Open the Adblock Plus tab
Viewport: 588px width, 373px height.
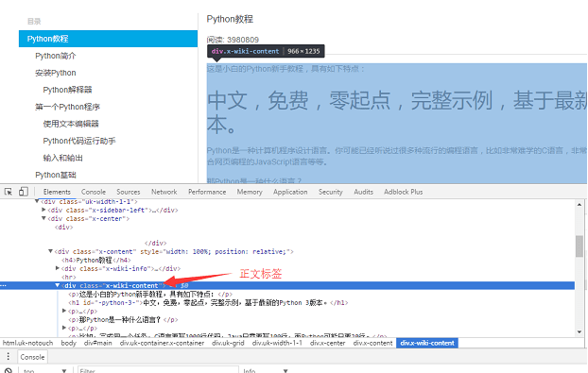[403, 192]
